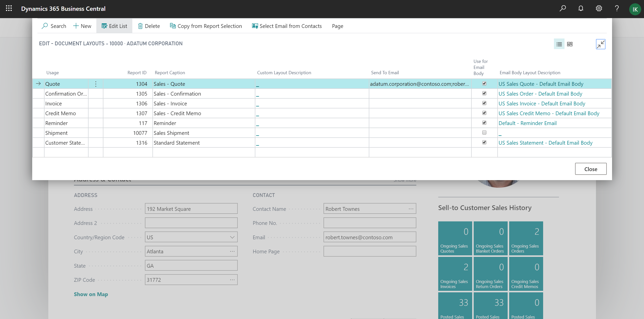Click the list view layout icon
644x319 pixels.
point(559,44)
